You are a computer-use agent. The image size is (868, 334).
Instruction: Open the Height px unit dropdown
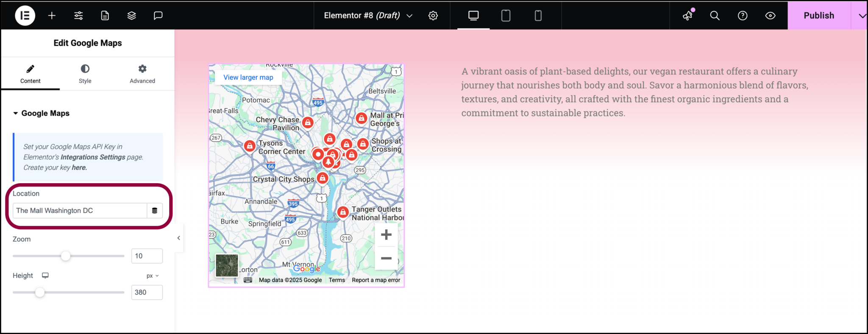[x=152, y=276]
